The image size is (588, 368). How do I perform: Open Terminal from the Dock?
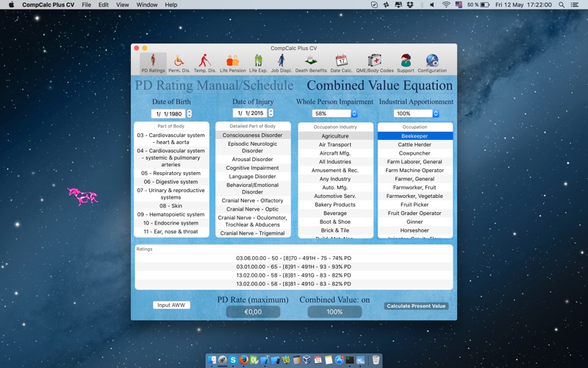click(350, 360)
